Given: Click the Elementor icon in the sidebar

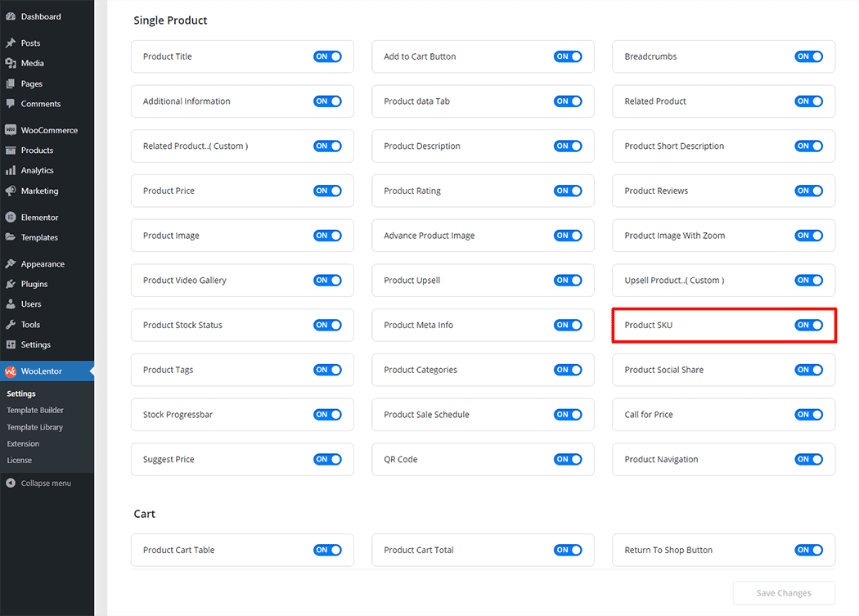Looking at the screenshot, I should (11, 218).
